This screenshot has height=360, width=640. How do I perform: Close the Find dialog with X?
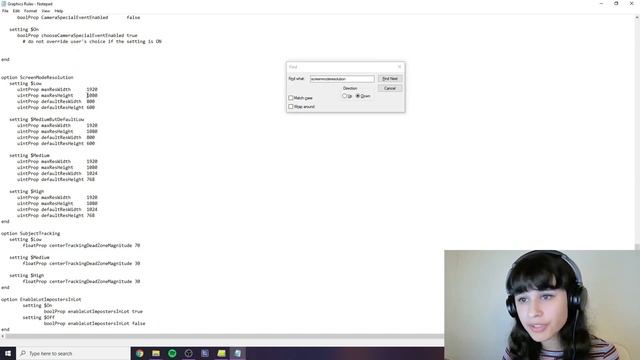tap(400, 67)
